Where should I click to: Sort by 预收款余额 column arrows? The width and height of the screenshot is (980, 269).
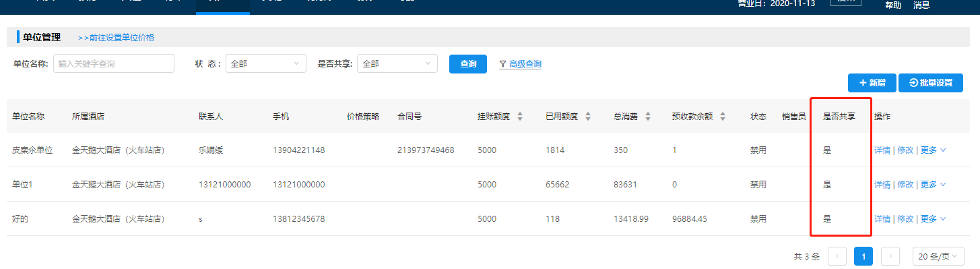(723, 116)
